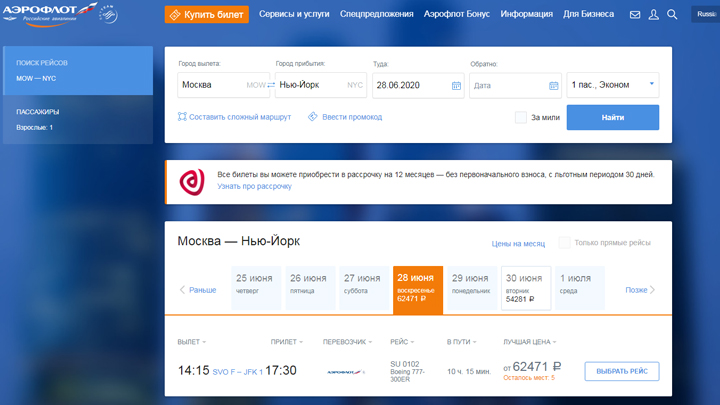Click the complex route icon beside Составить сложный маршрут
720x405 pixels.
coord(182,117)
